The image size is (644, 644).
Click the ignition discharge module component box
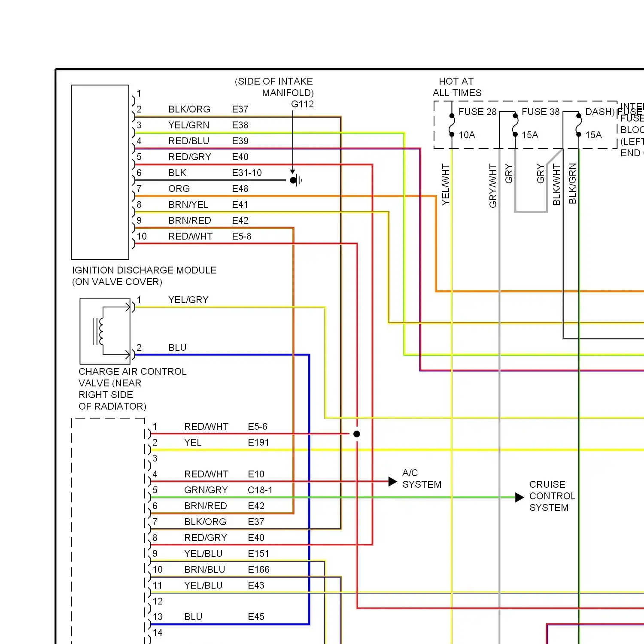[100, 172]
